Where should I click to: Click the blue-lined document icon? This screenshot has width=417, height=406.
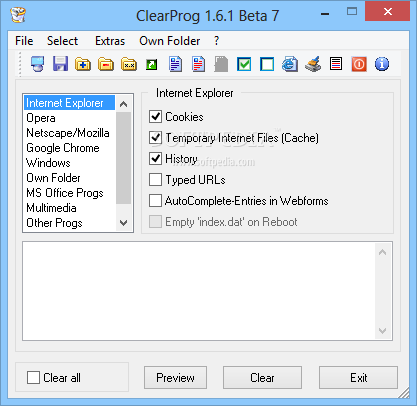(175, 64)
